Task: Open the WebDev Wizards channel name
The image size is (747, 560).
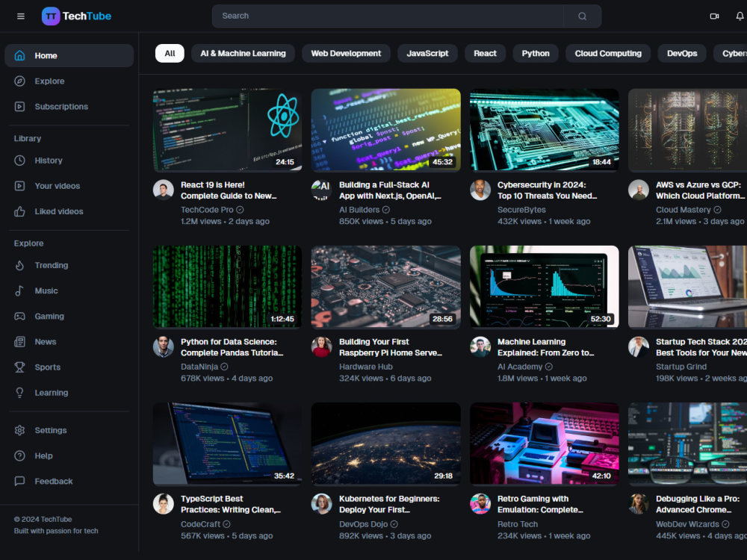Action: point(687,524)
